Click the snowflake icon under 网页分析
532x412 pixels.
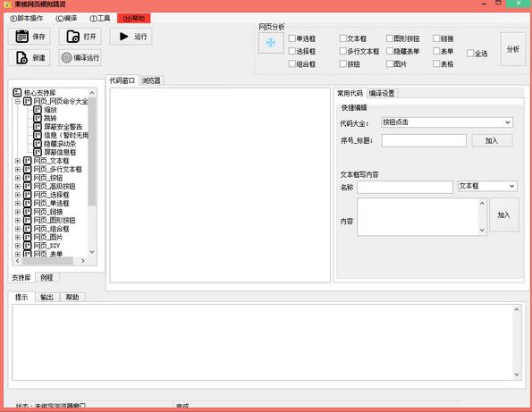tap(271, 43)
